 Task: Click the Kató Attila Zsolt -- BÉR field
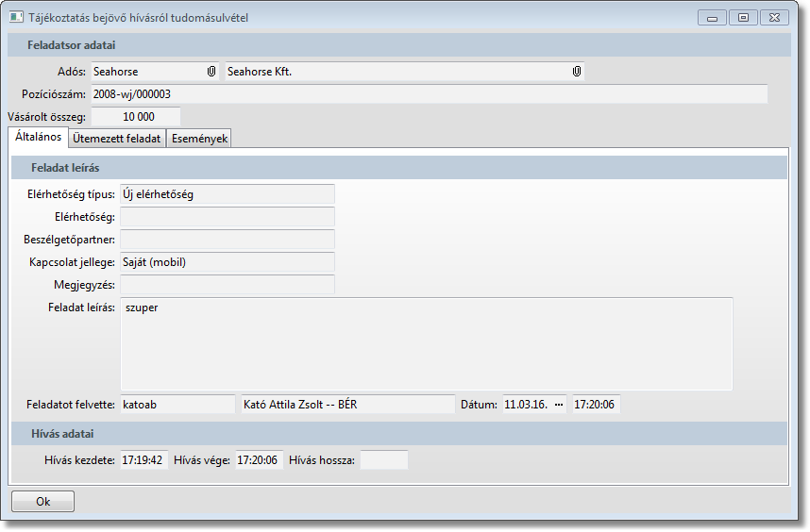pos(347,405)
